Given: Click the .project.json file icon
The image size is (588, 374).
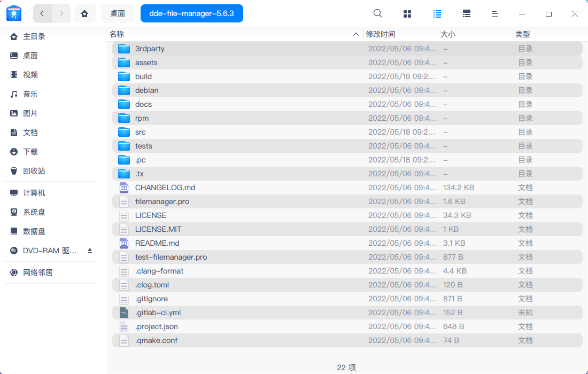Looking at the screenshot, I should click(124, 326).
